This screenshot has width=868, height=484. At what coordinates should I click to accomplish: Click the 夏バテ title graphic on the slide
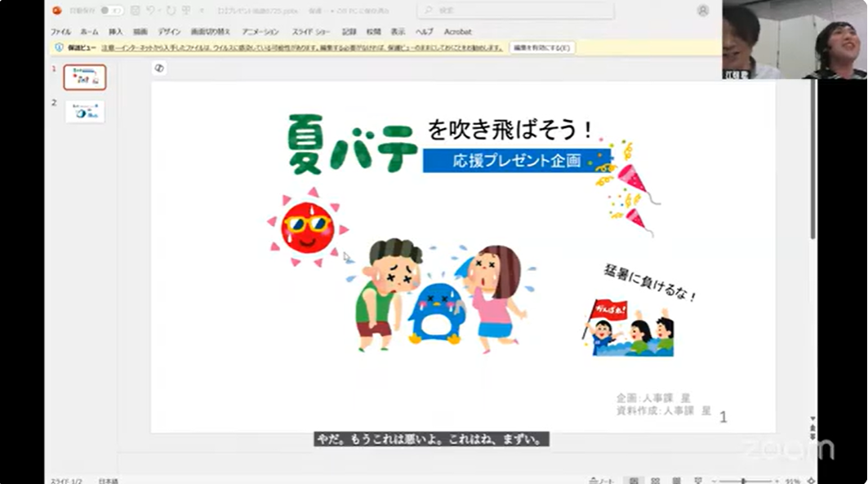pyautogui.click(x=353, y=144)
